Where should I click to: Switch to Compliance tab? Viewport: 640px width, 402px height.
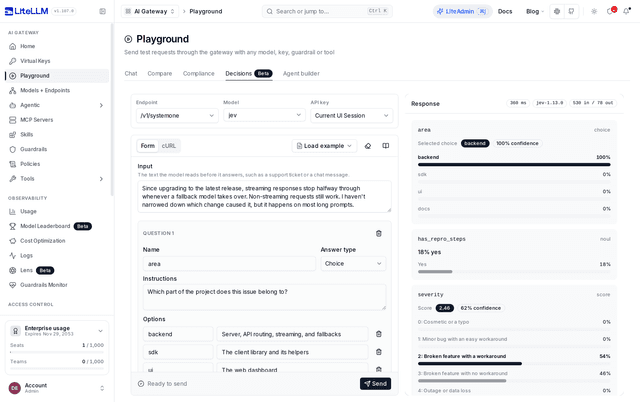pos(198,73)
